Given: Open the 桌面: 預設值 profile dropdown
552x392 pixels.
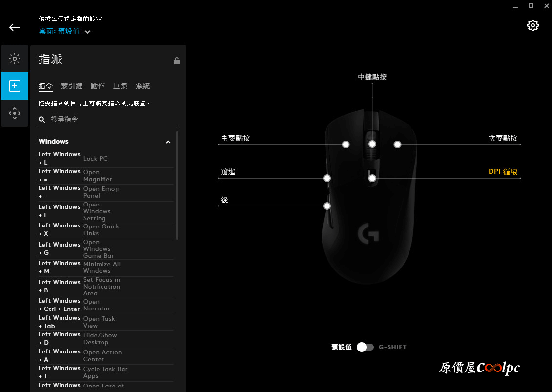Looking at the screenshot, I should point(65,31).
